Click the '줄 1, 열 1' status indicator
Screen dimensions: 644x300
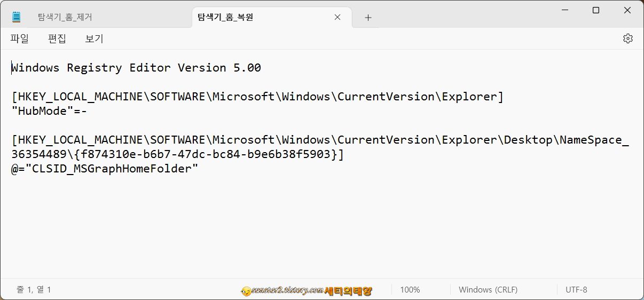34,290
